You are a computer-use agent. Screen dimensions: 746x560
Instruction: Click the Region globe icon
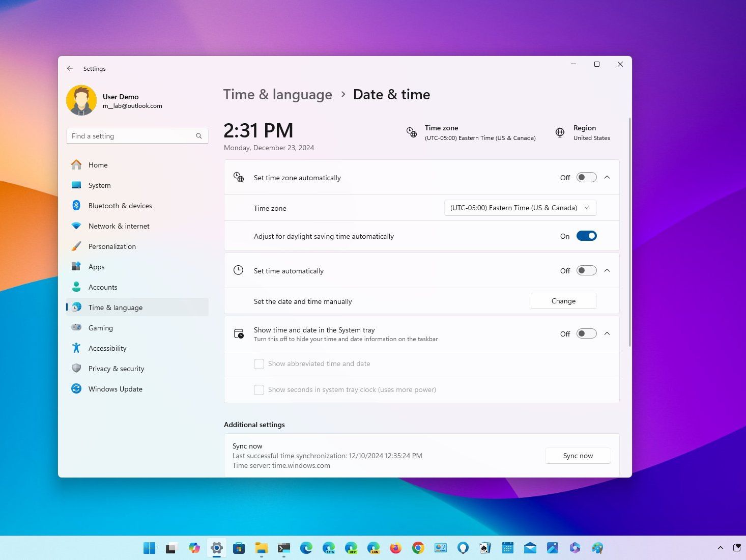[x=560, y=132]
